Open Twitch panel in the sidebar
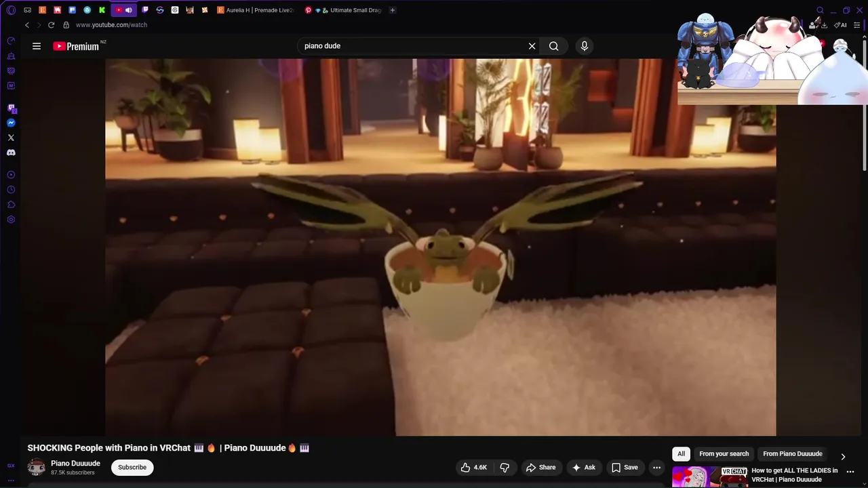868x488 pixels. click(x=11, y=108)
